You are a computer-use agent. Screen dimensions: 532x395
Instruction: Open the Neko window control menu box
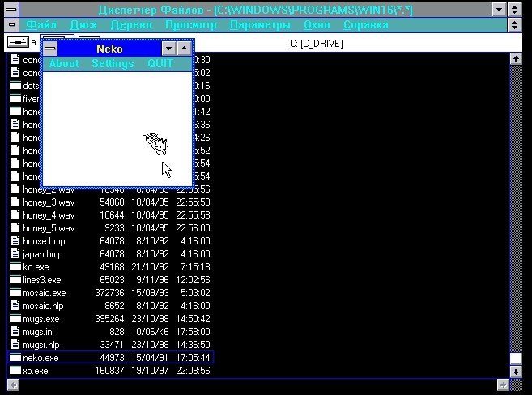coord(50,49)
